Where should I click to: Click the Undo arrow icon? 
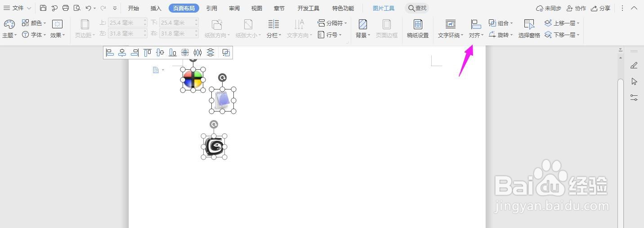(89, 8)
